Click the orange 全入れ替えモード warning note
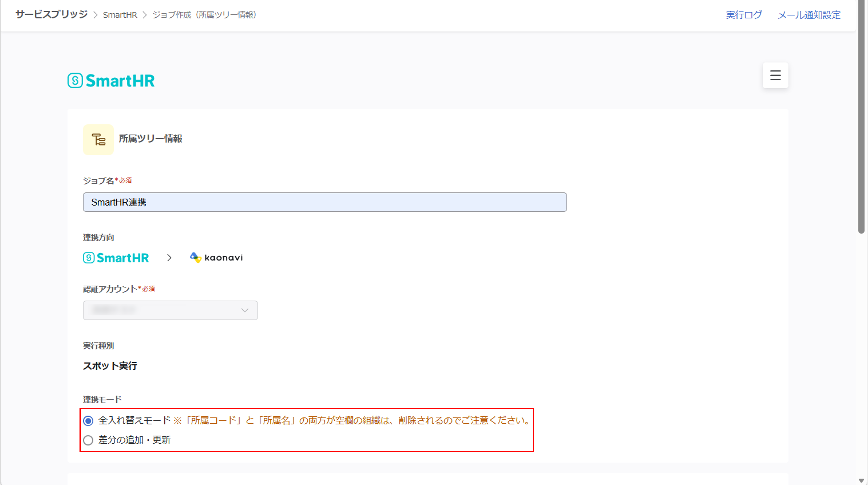 (352, 420)
